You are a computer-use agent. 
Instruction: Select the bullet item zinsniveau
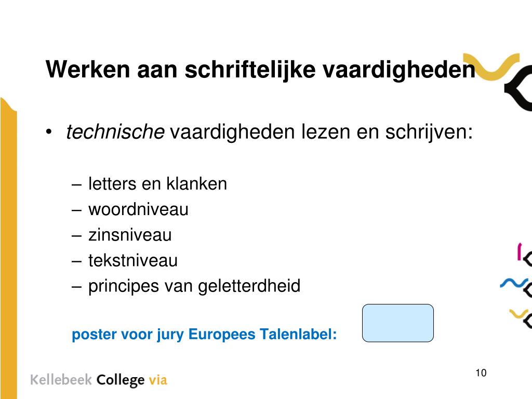130,235
